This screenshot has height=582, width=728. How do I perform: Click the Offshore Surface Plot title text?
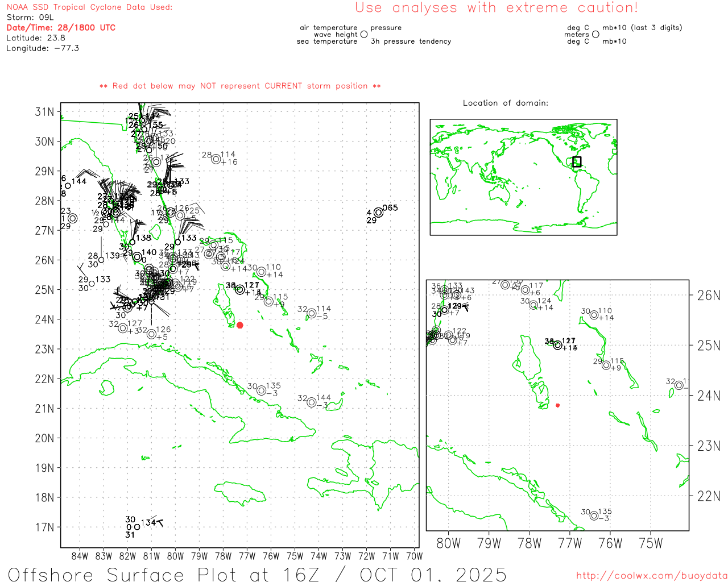pos(257,574)
